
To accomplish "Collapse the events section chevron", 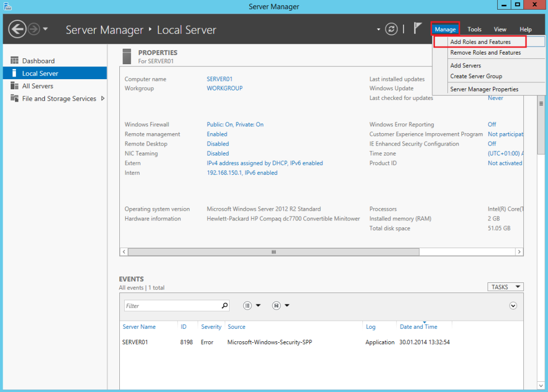I will (513, 306).
